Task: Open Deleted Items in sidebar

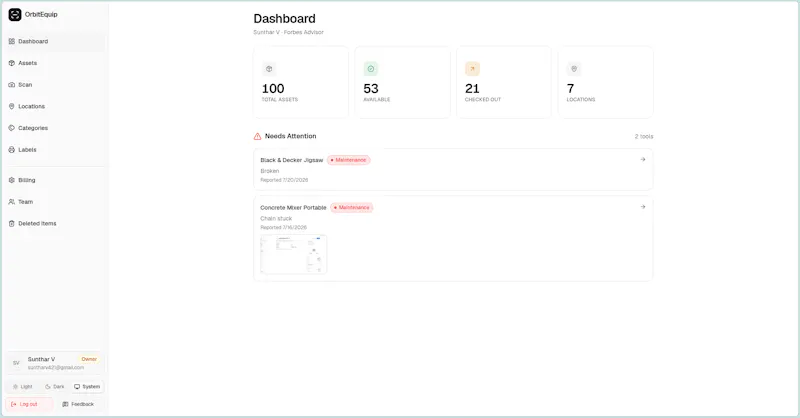Action: 55,224
